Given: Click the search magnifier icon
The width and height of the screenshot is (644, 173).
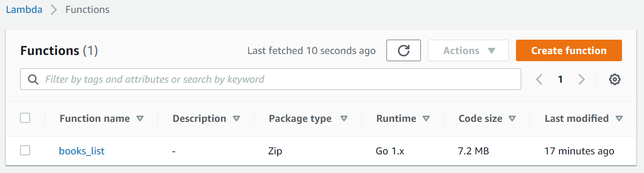Looking at the screenshot, I should point(33,79).
